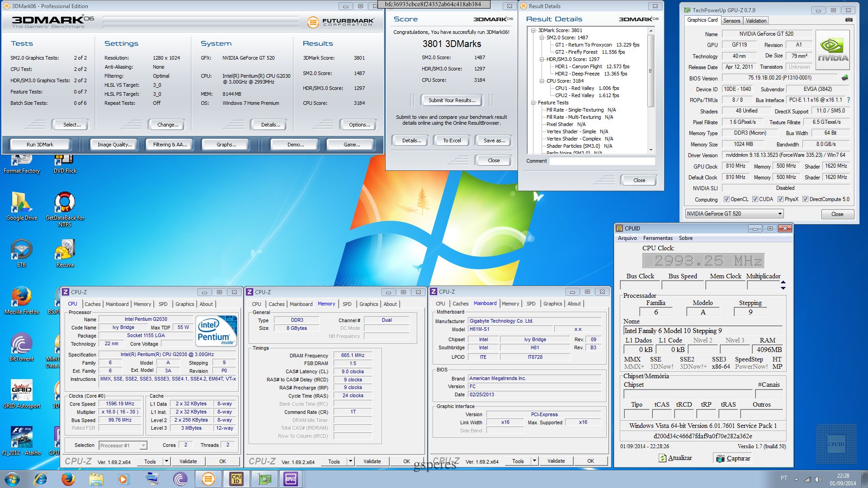Collapse the HDR/SM3.0 Score: 1297 node
The width and height of the screenshot is (868, 488).
[x=542, y=59]
